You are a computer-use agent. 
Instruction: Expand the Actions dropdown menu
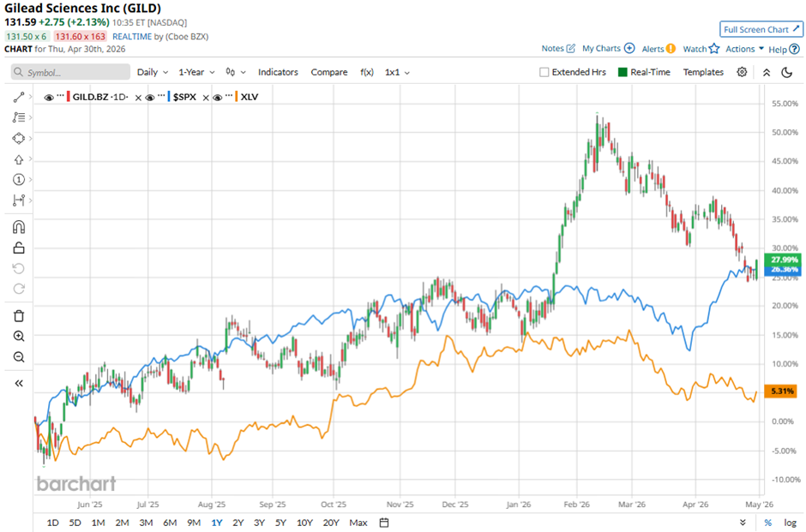coord(744,49)
